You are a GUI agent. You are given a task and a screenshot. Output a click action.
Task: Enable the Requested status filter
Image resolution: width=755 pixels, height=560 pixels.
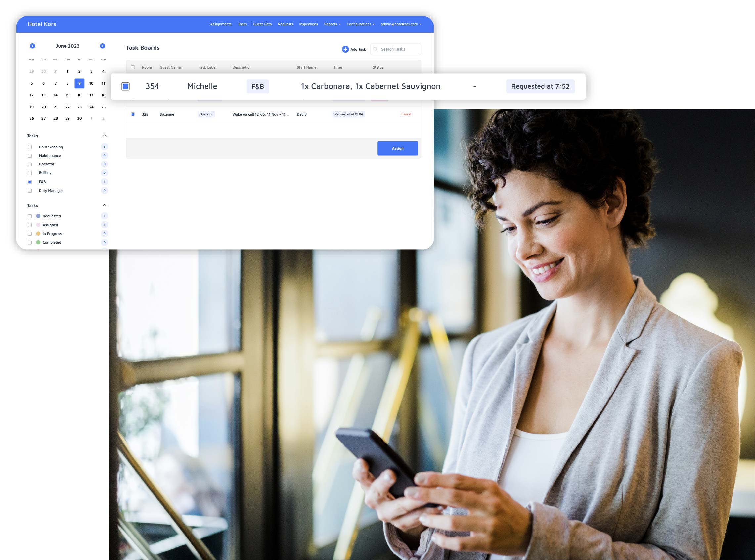[x=30, y=216]
